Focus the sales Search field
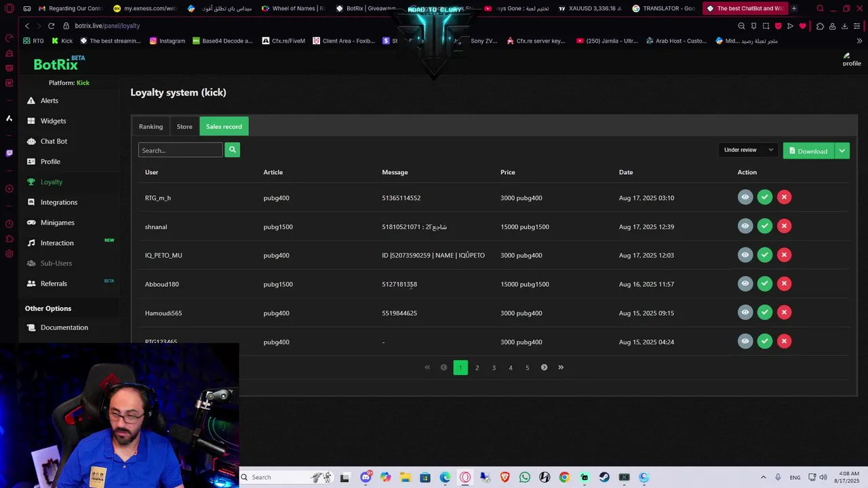 [x=180, y=150]
